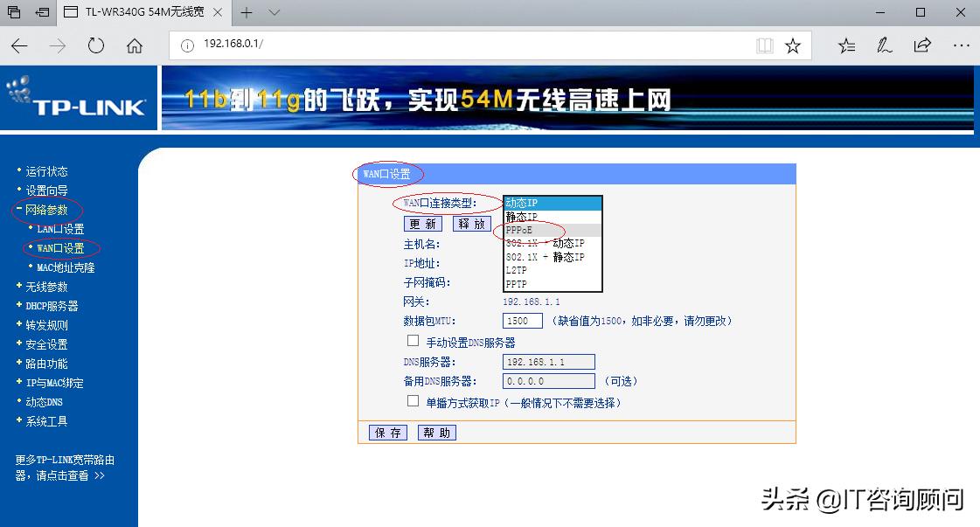The image size is (980, 527).
Task: Check 单播方式获取IP option
Action: [x=413, y=401]
